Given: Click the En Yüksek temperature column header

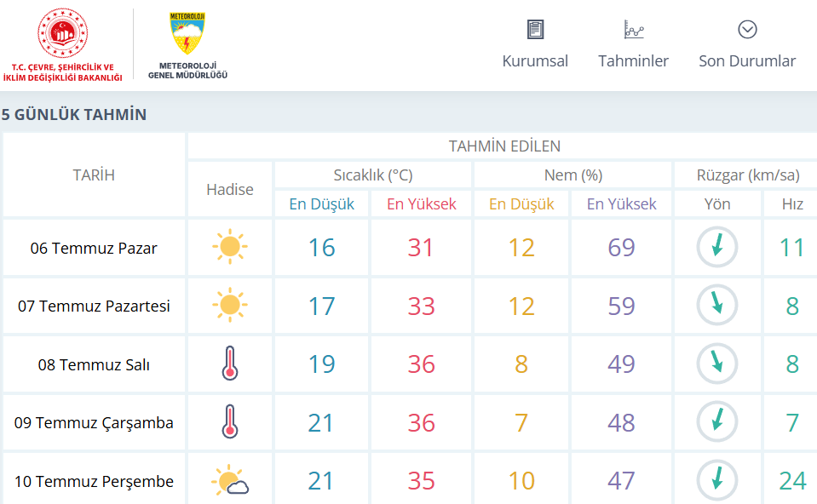Looking at the screenshot, I should pos(421,203).
